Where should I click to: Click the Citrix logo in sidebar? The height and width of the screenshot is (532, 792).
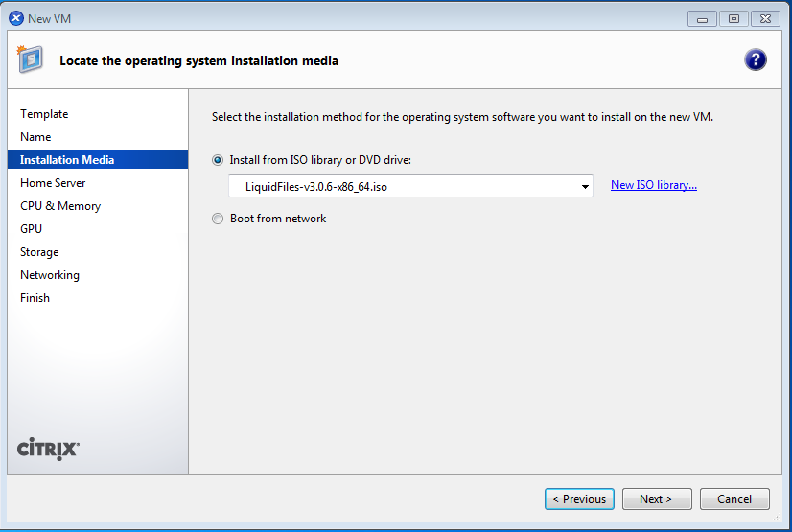49,449
